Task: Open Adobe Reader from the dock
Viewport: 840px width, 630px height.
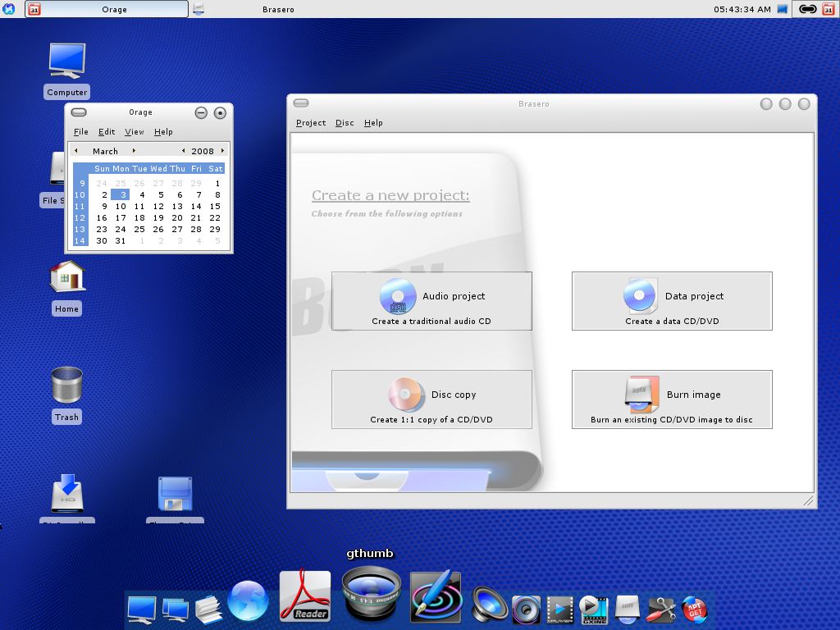Action: [x=305, y=596]
